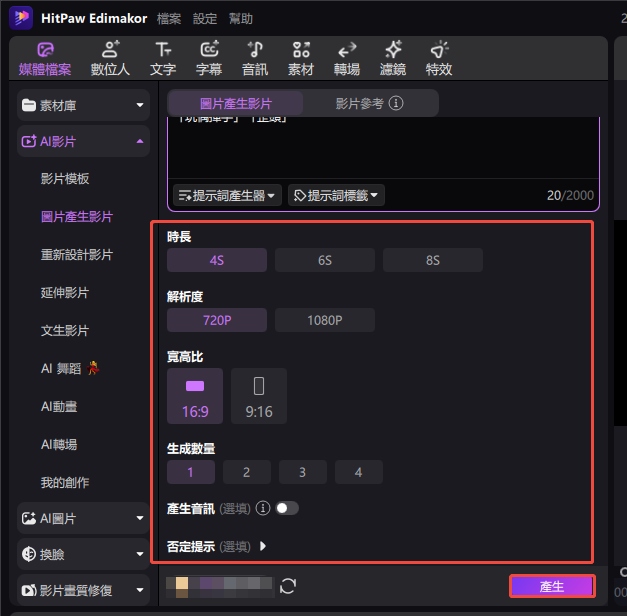Open AI 舞蹈 in sidebar
The image size is (627, 616).
coord(70,368)
